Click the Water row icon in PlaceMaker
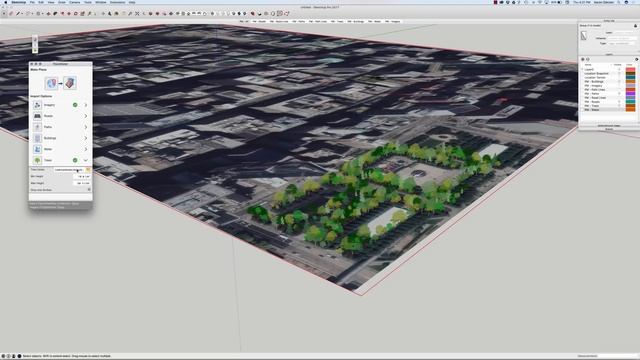 pos(37,149)
